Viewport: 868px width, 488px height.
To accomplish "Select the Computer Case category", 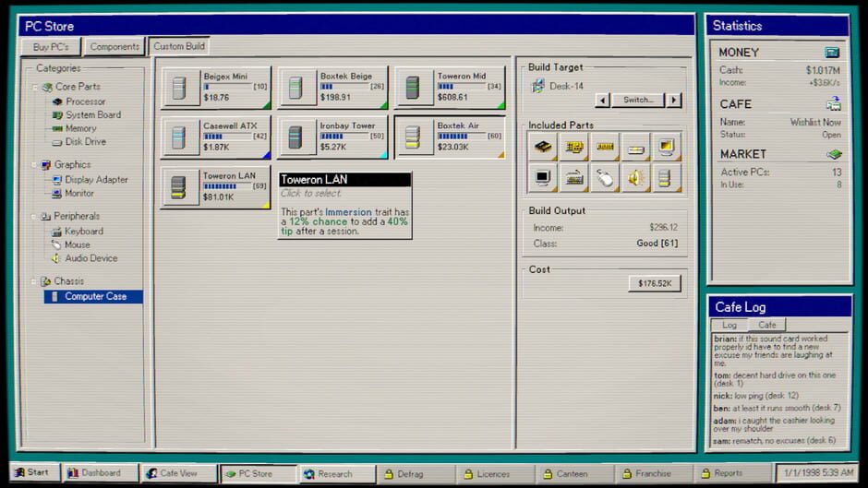I will [93, 296].
